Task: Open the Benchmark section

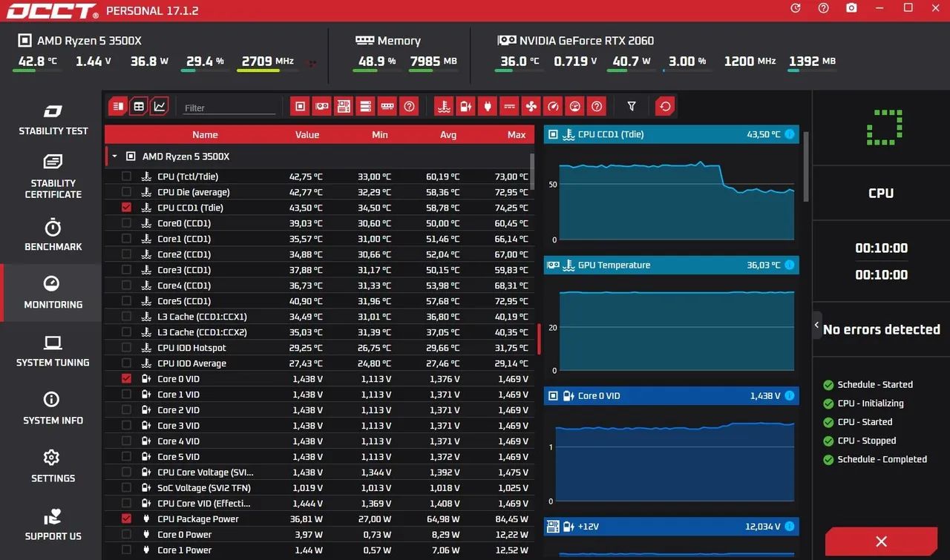Action: tap(53, 235)
